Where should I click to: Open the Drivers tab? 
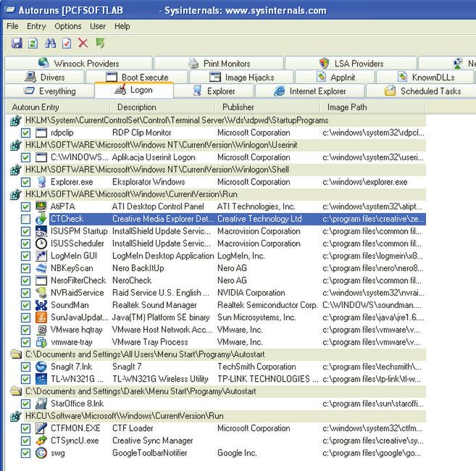(x=45, y=77)
